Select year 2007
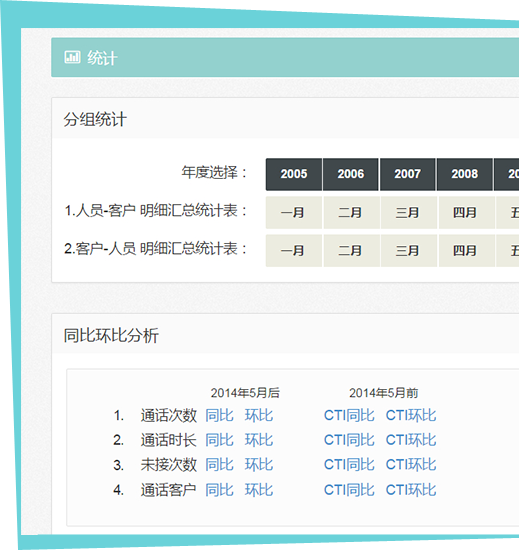519x550 pixels. tap(407, 174)
